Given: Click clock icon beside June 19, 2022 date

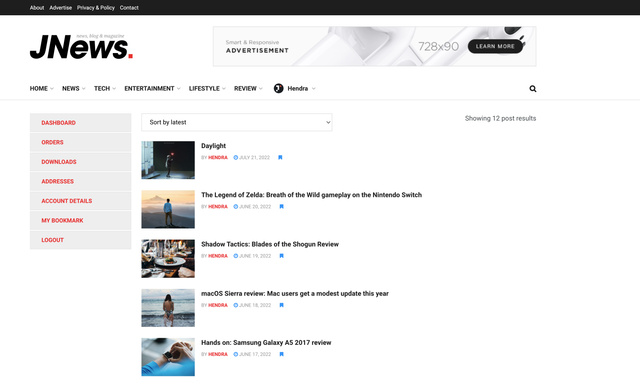Looking at the screenshot, I should [x=236, y=256].
